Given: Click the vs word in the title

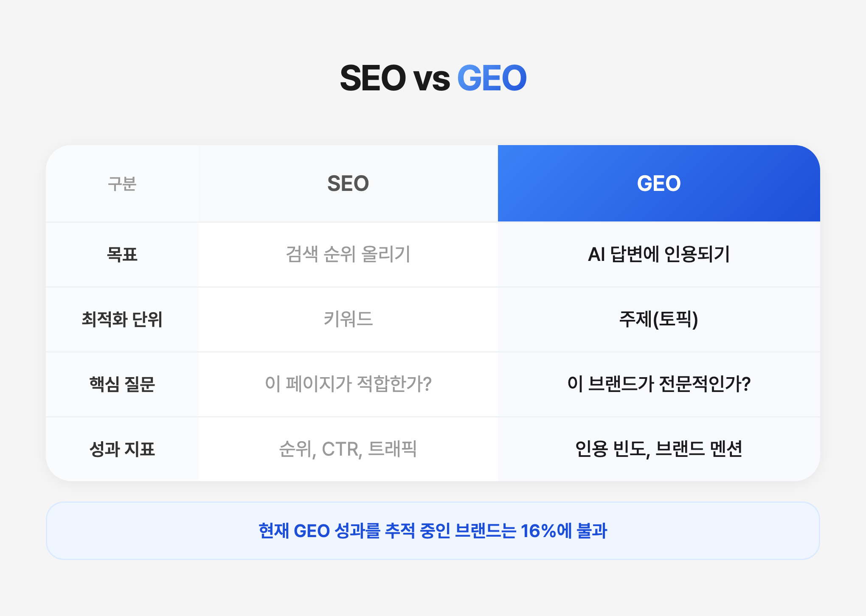Looking at the screenshot, I should [431, 80].
